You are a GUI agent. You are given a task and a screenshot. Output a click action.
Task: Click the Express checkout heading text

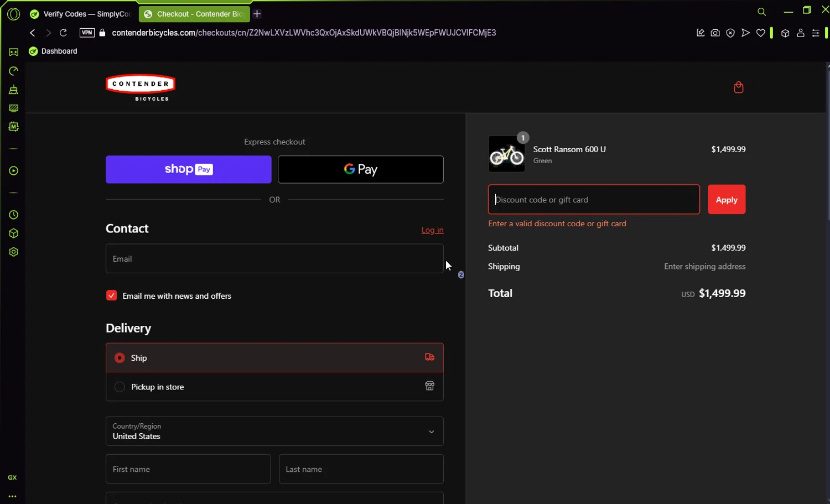point(274,142)
